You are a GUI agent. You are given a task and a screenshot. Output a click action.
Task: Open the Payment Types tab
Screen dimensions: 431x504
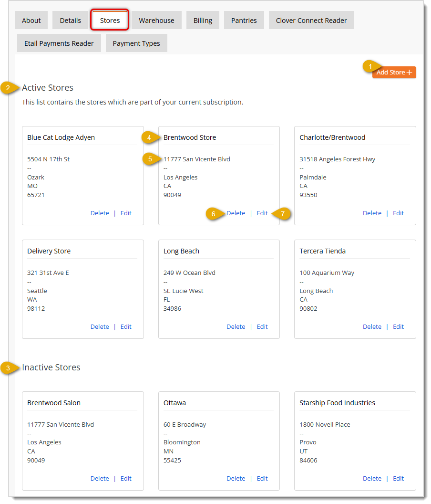136,43
